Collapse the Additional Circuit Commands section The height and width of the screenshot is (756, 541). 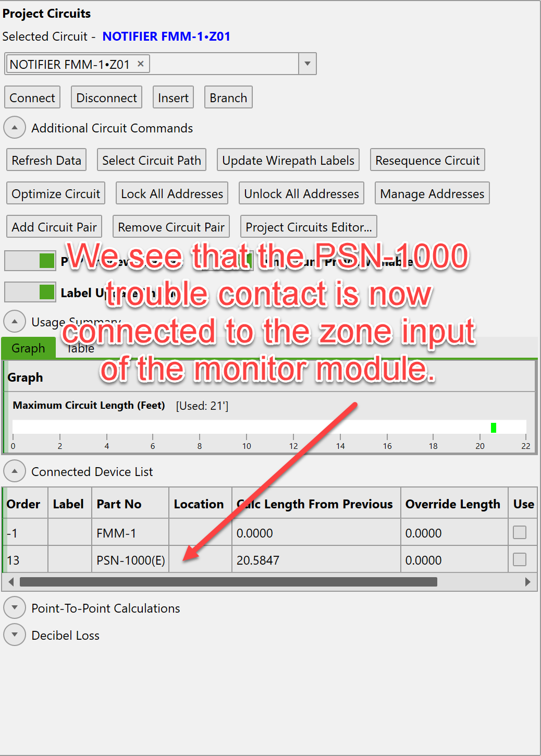pyautogui.click(x=15, y=128)
